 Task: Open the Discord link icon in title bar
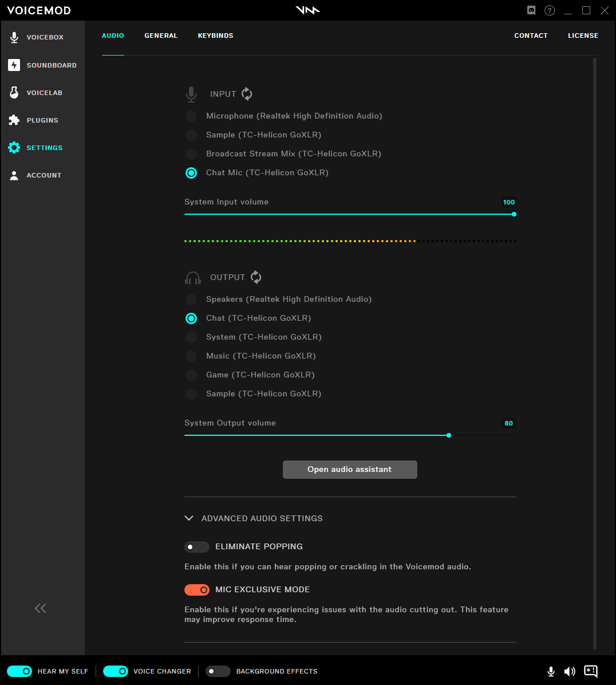coord(531,10)
